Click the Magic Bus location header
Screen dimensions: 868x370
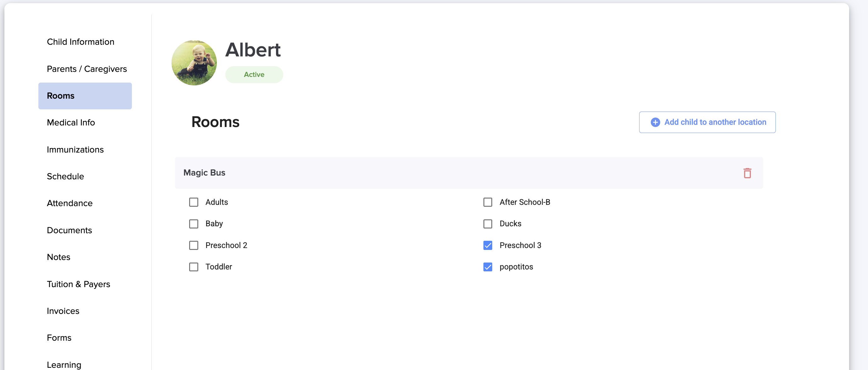[204, 173]
